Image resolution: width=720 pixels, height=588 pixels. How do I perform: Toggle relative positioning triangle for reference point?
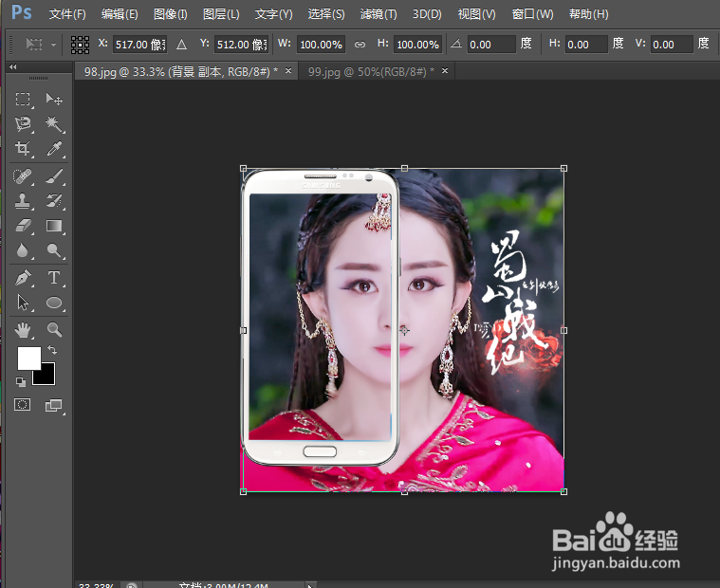click(181, 45)
